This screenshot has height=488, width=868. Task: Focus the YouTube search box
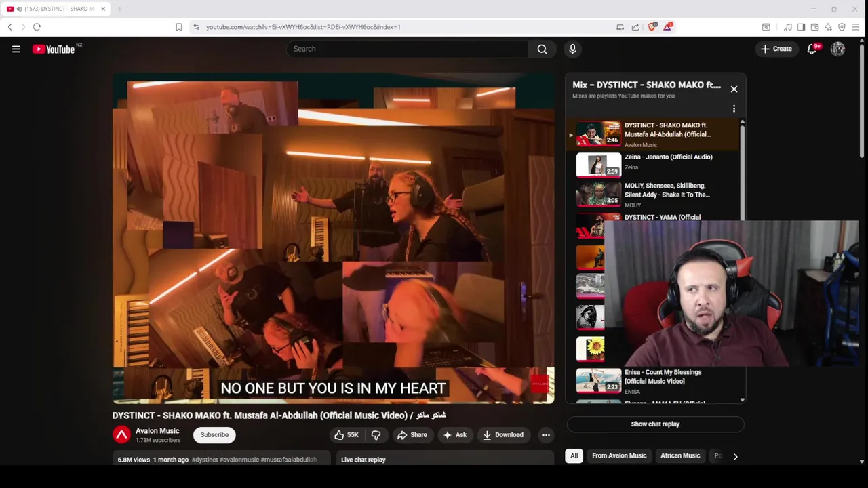(x=407, y=49)
